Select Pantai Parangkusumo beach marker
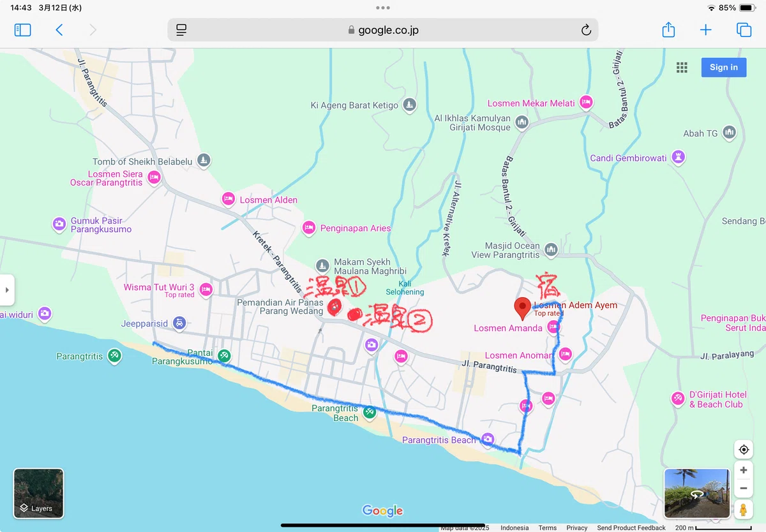Screen dimensions: 766x532 coord(224,356)
